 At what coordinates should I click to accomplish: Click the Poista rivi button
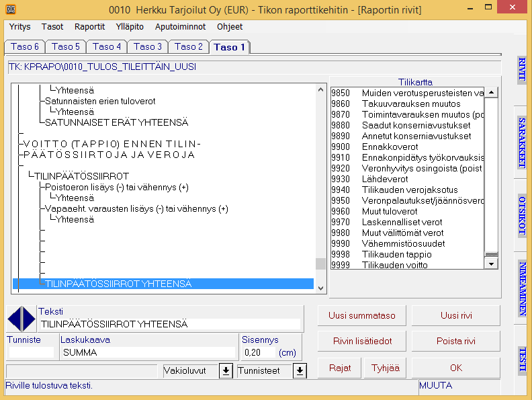tap(456, 341)
